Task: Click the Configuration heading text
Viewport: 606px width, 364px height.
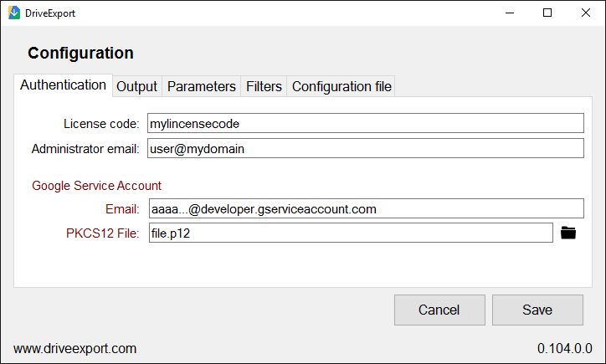Action: (x=80, y=53)
